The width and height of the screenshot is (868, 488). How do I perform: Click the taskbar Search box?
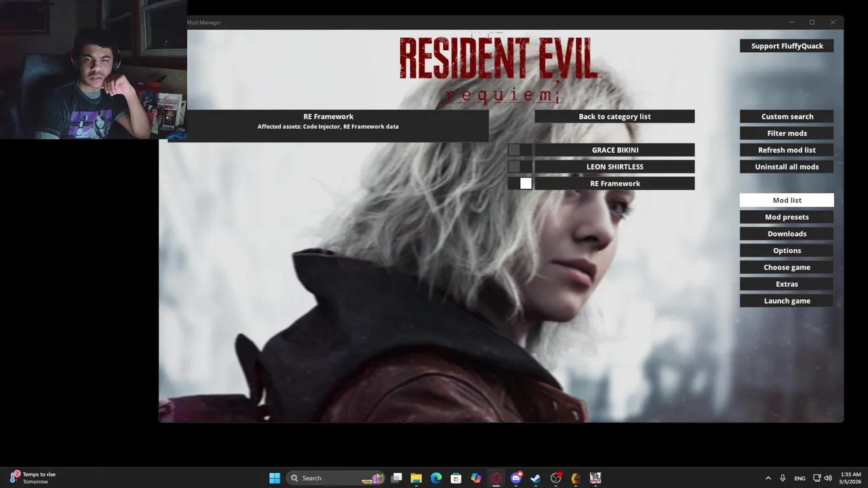point(337,478)
